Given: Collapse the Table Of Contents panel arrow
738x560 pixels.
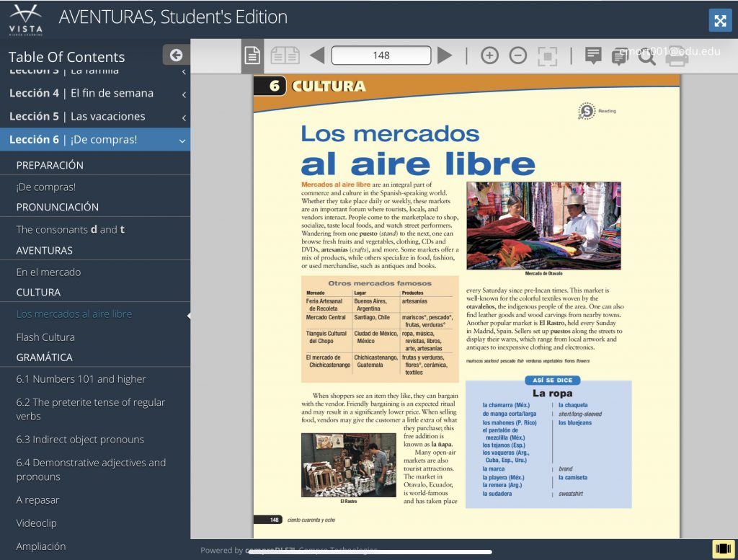Looking at the screenshot, I should click(x=176, y=55).
